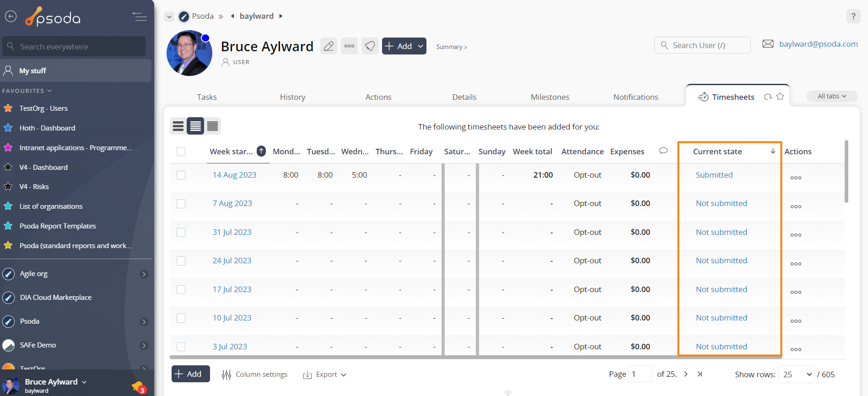
Task: Open the 14 Aug 2023 timesheet link
Action: tap(234, 175)
